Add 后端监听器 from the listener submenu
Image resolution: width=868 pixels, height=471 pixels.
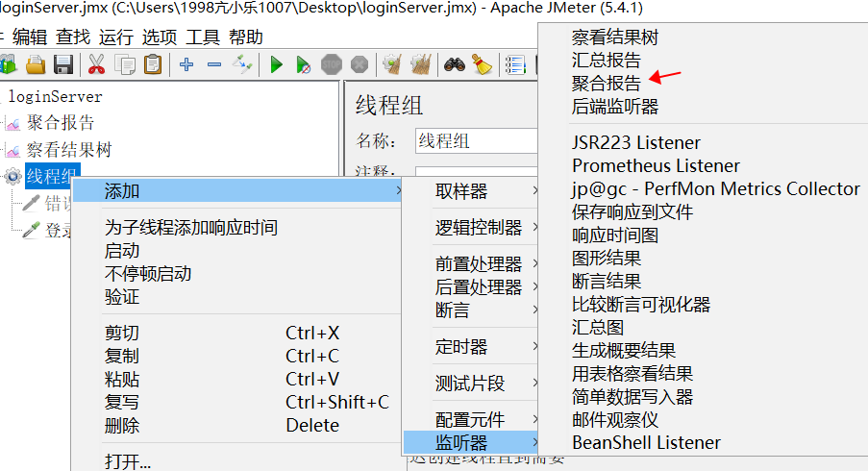tap(615, 107)
